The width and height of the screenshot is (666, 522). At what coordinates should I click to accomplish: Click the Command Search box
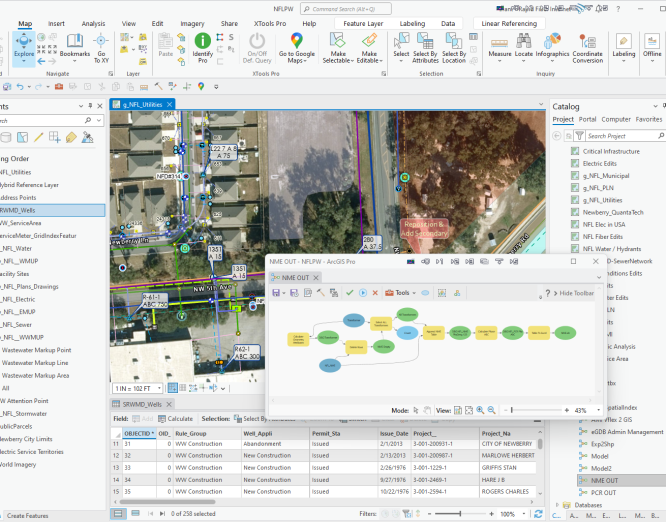(x=346, y=8)
